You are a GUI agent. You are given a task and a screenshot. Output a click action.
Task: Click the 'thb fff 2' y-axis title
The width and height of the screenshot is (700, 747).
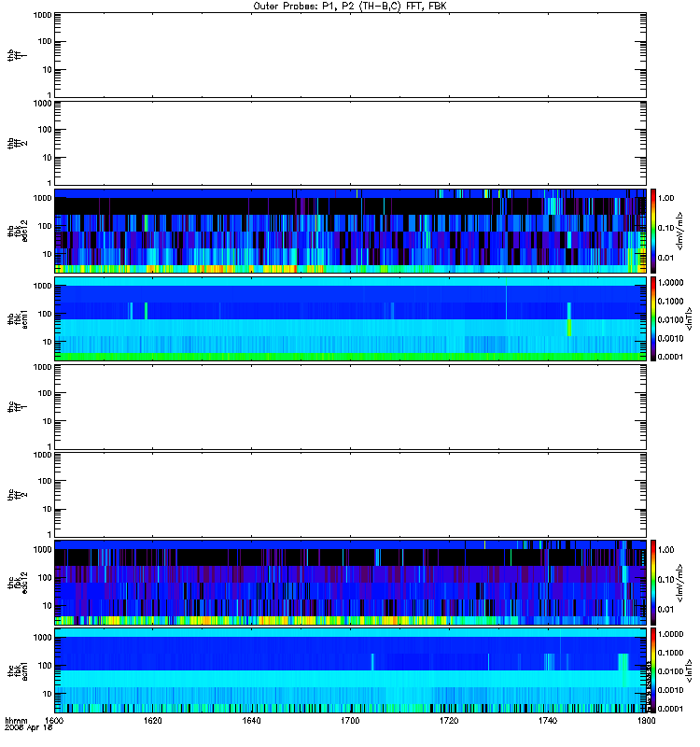pos(18,143)
